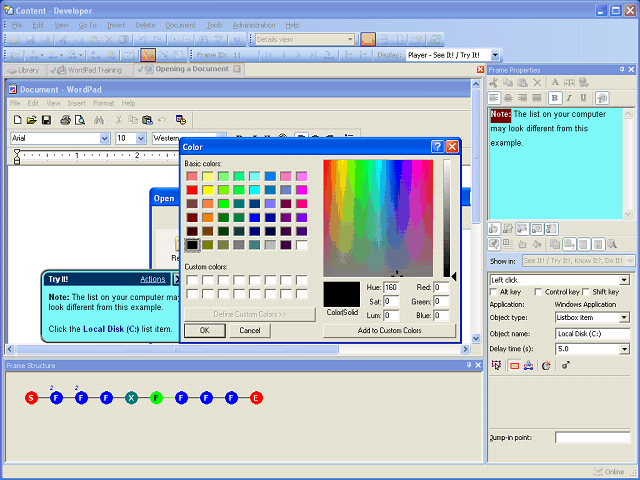Click the first action icon below Delay time

(x=496, y=365)
